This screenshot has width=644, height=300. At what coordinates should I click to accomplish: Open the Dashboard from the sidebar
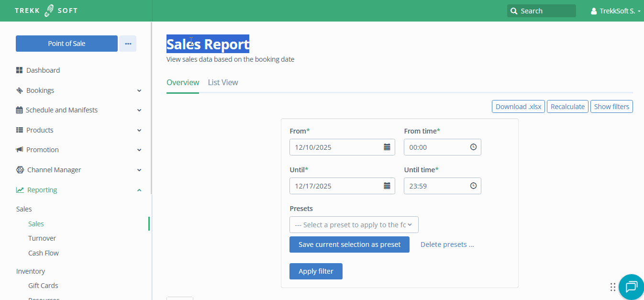point(43,70)
